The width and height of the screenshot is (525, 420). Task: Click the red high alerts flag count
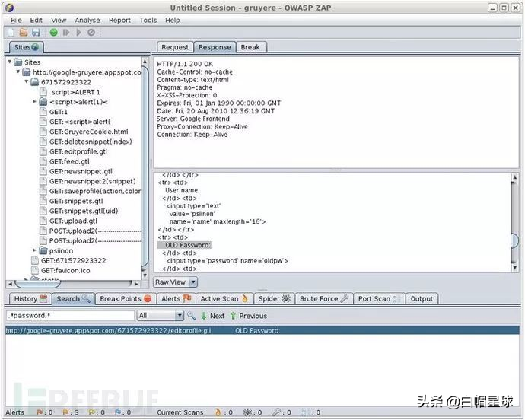click(44, 412)
